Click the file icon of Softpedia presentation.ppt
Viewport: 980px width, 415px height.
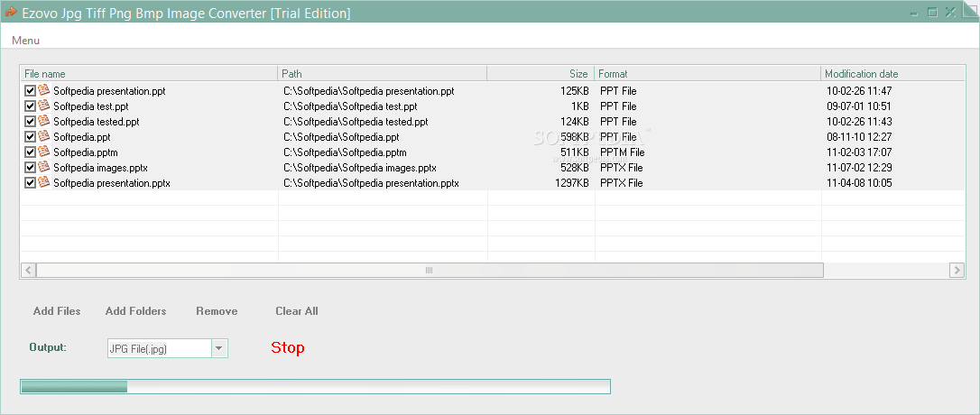(43, 90)
